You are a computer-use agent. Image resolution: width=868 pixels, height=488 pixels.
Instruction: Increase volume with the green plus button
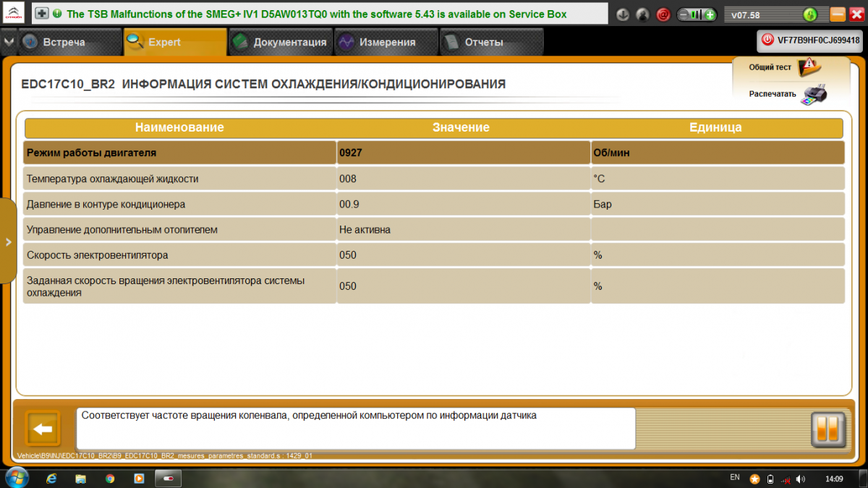(x=710, y=14)
